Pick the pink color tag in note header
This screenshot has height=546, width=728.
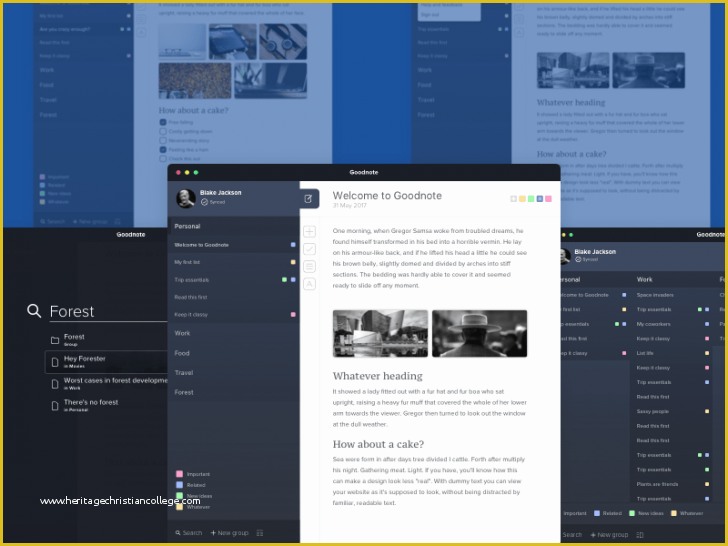click(548, 199)
